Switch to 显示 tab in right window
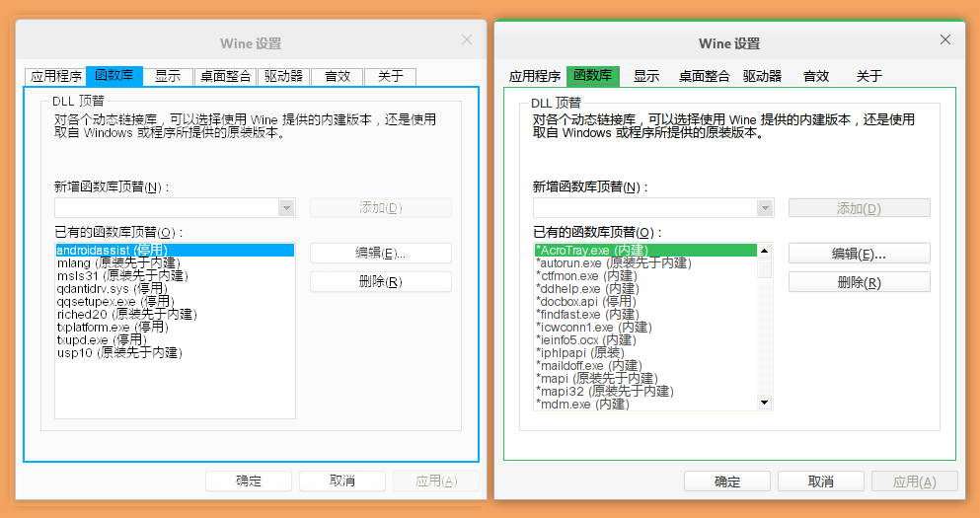This screenshot has height=518, width=980. click(646, 77)
